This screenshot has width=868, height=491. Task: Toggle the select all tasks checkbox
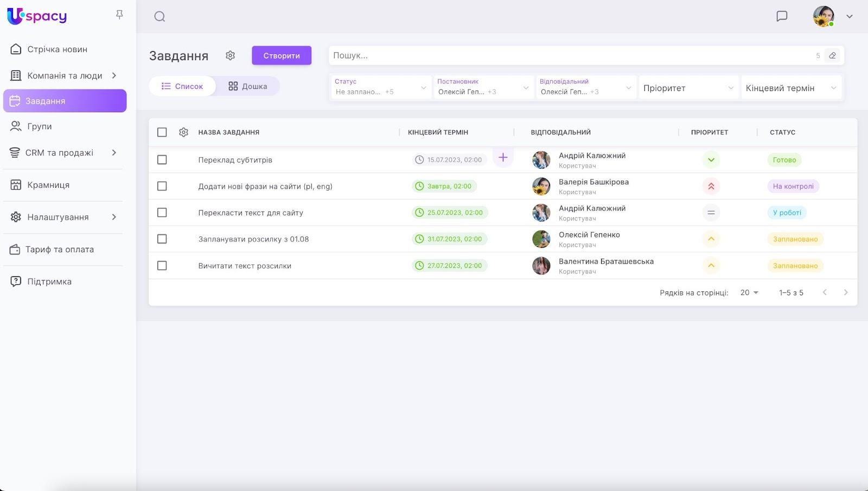162,132
